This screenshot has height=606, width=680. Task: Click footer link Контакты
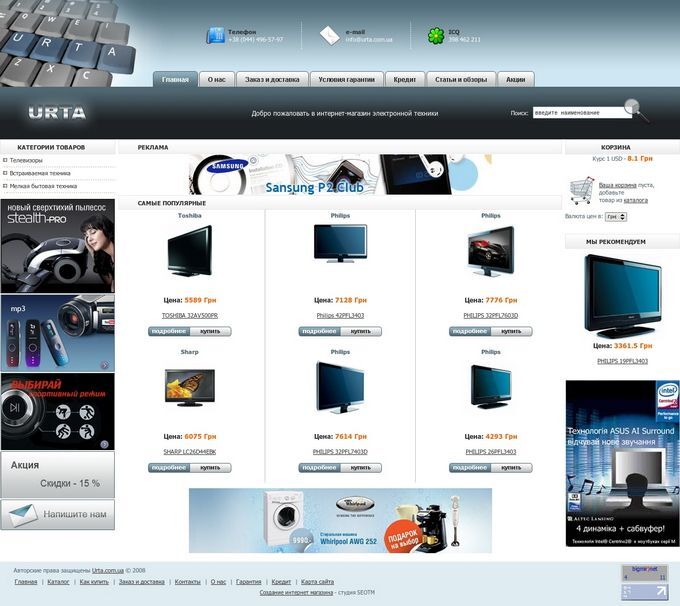188,582
